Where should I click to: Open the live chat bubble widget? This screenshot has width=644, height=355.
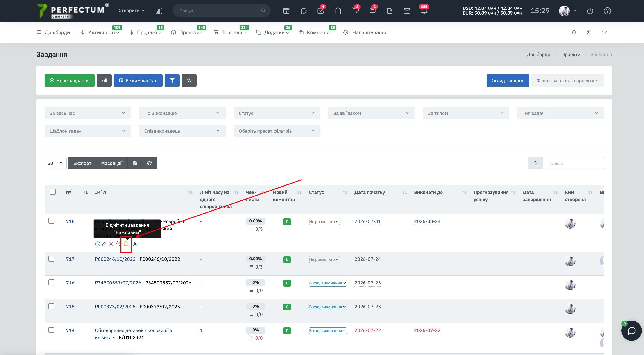[631, 330]
